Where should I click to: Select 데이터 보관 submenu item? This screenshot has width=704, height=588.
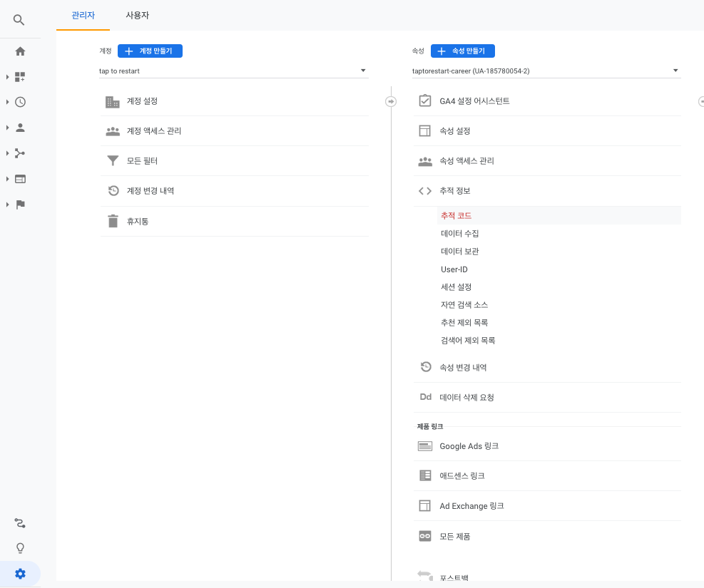pos(460,252)
